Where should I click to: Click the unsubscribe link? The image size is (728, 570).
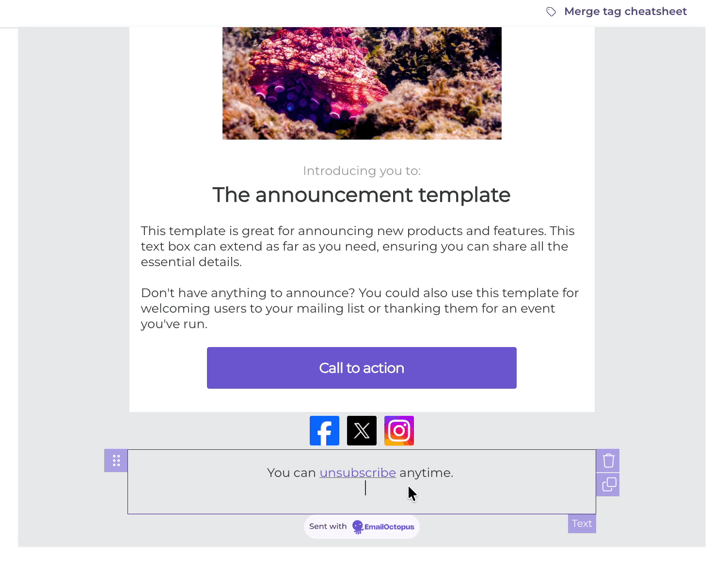[358, 473]
